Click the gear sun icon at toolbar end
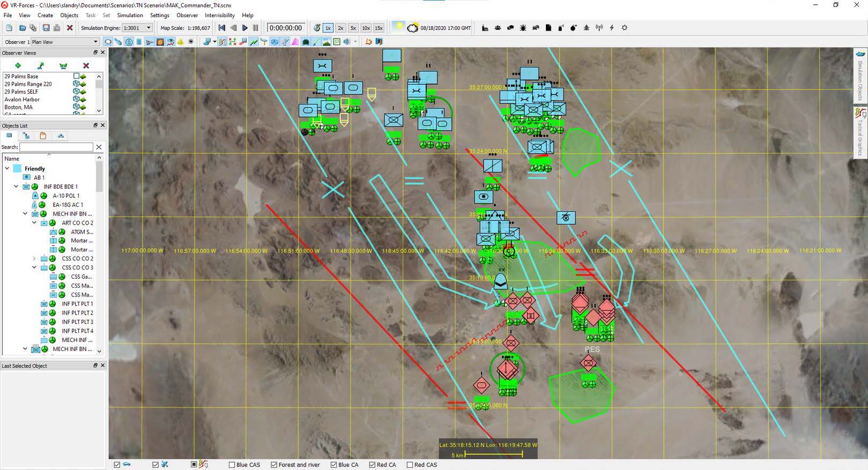This screenshot has width=868, height=470. point(624,28)
